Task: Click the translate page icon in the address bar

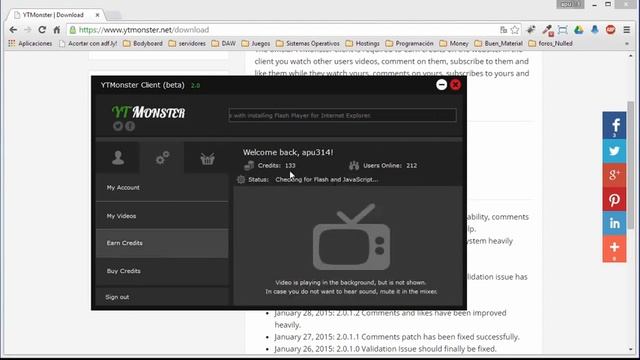Action: tap(503, 30)
